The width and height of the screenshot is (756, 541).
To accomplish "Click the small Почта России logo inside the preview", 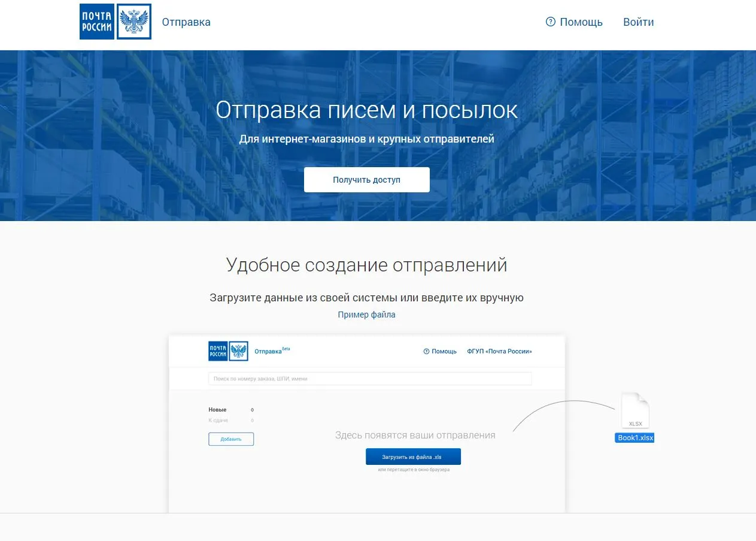I will pos(218,351).
